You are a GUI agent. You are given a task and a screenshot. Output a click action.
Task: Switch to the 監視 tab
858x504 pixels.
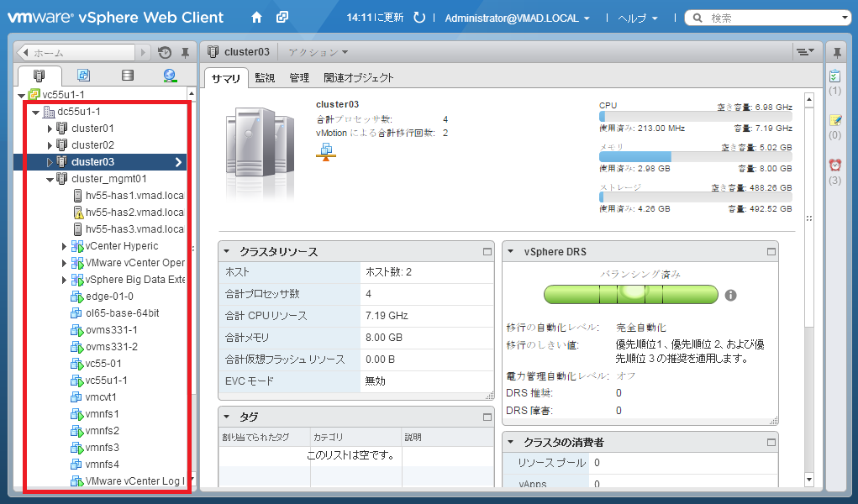coord(265,78)
